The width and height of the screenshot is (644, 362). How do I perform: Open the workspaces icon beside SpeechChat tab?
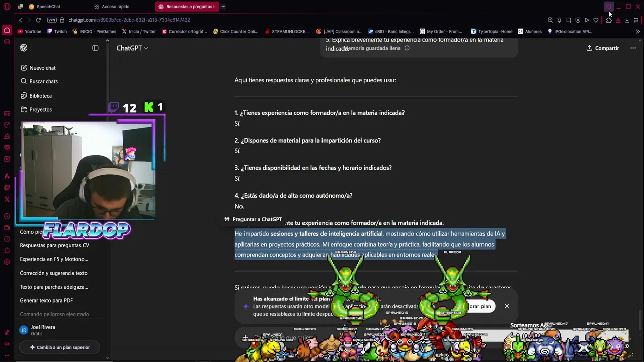pyautogui.click(x=20, y=7)
